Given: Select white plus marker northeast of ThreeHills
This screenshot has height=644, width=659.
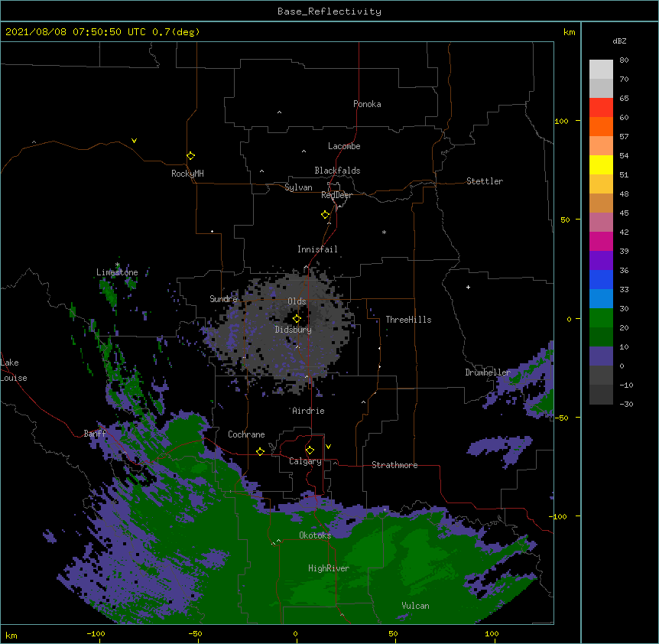Looking at the screenshot, I should [468, 287].
